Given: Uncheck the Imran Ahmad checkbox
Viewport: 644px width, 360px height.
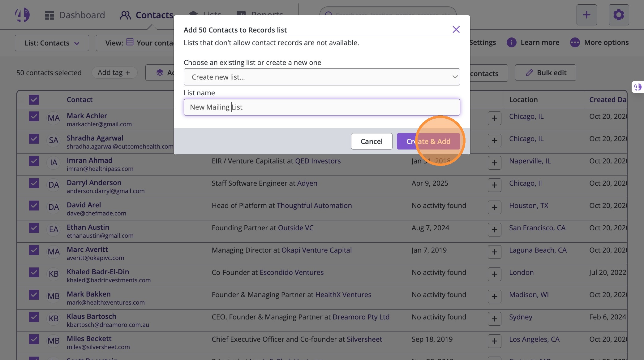Looking at the screenshot, I should coord(34,161).
